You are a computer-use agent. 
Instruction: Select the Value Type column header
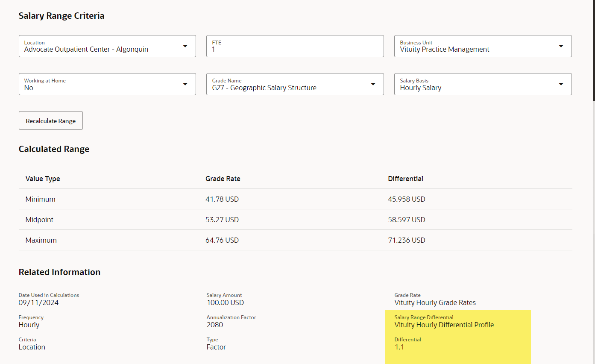point(43,179)
